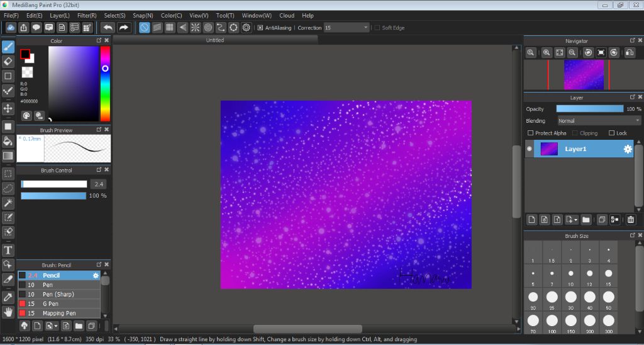This screenshot has height=345, width=644.
Task: Click the cloud save icon in top toolbar
Action: (x=11, y=28)
